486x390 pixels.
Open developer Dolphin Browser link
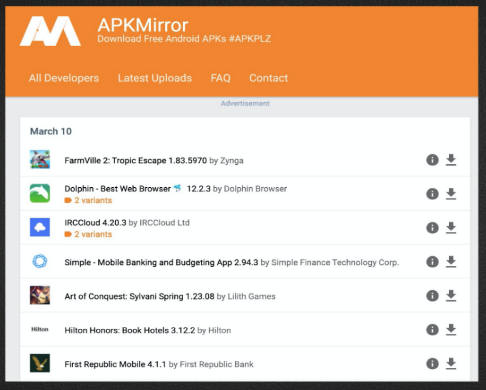coord(255,189)
